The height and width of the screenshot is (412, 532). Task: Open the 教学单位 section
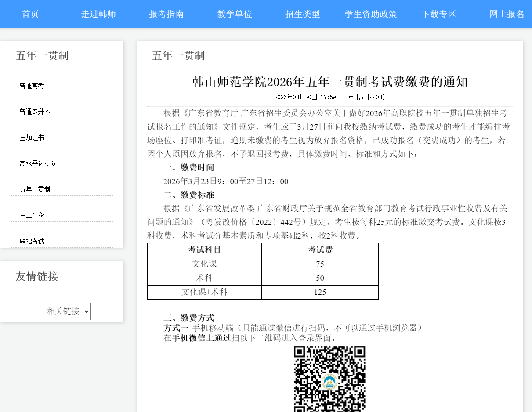coord(234,14)
